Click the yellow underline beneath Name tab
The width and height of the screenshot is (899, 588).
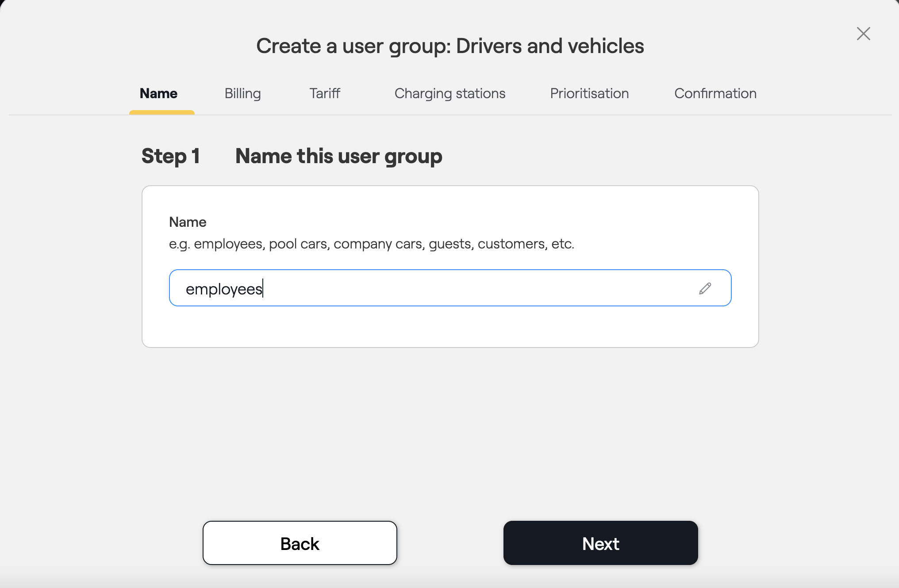point(162,112)
